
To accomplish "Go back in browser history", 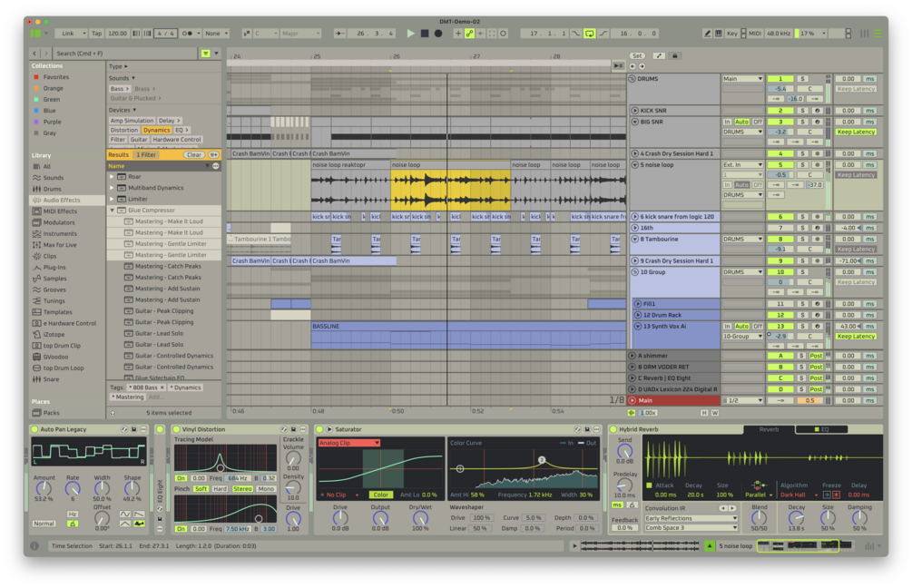I will pos(34,54).
